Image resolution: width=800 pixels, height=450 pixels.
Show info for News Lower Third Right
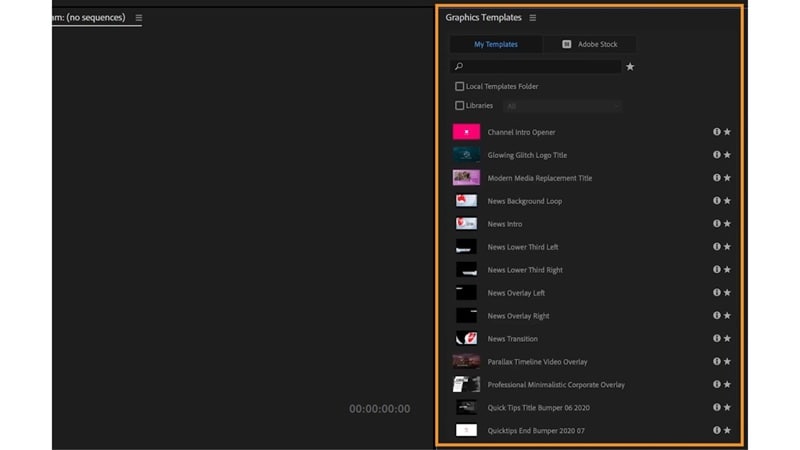tap(717, 270)
